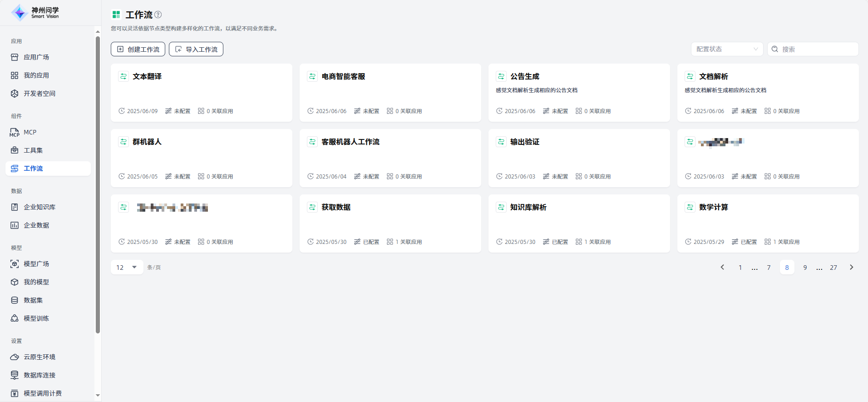Go to previous page with left arrow
This screenshot has width=868, height=402.
tap(722, 267)
